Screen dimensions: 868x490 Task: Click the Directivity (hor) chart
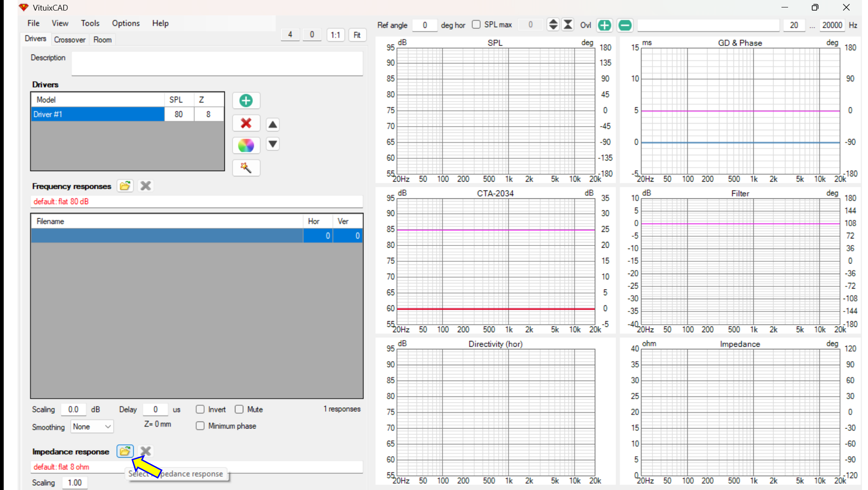click(496, 412)
